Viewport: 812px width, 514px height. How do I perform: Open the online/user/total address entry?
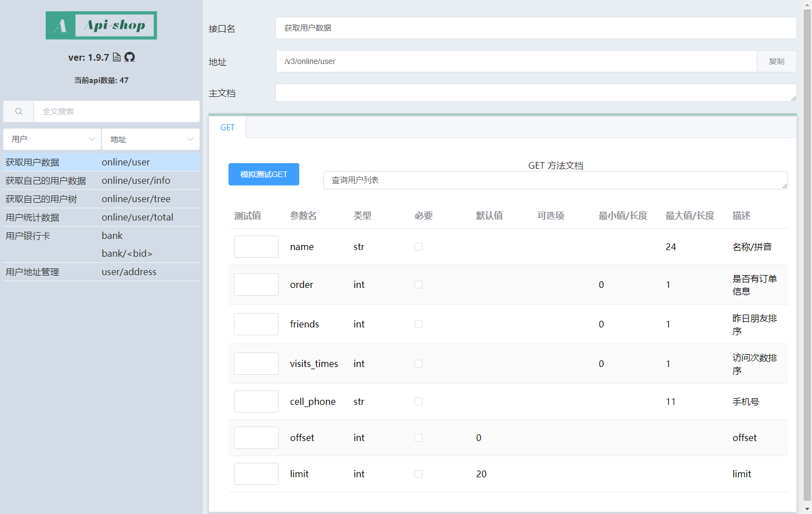tap(137, 217)
